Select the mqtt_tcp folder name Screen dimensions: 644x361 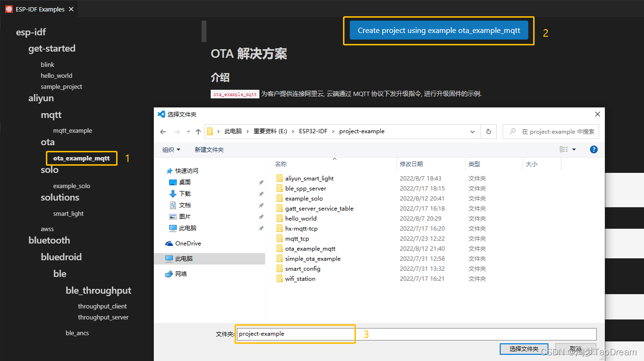297,238
